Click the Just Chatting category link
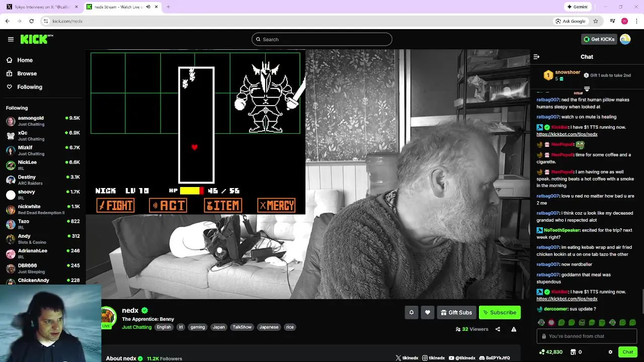 (136, 327)
